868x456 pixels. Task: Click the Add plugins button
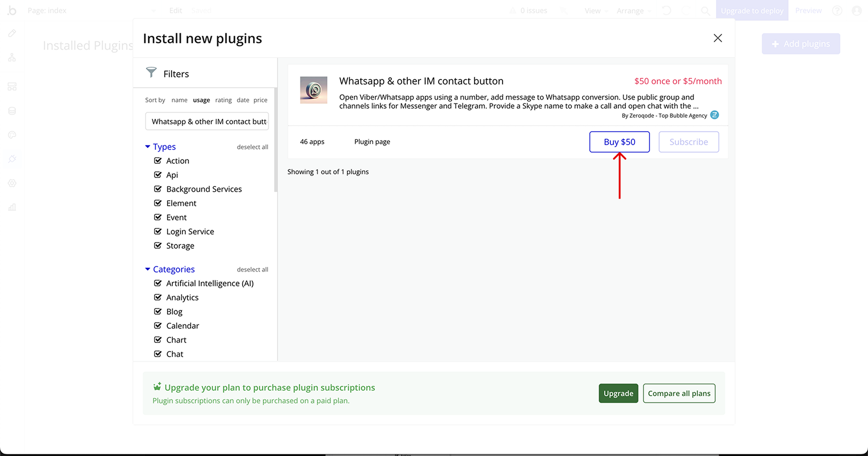(801, 44)
